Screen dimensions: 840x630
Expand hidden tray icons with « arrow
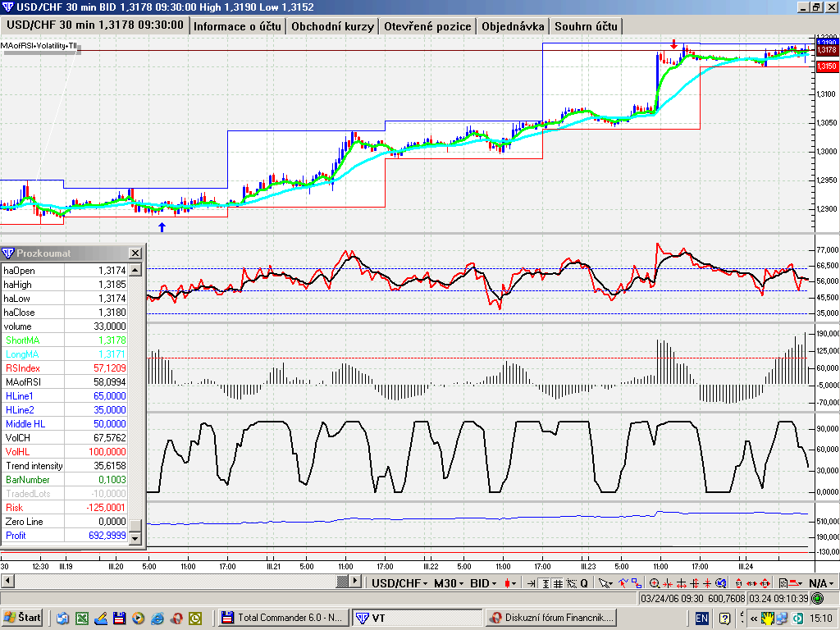(754, 619)
